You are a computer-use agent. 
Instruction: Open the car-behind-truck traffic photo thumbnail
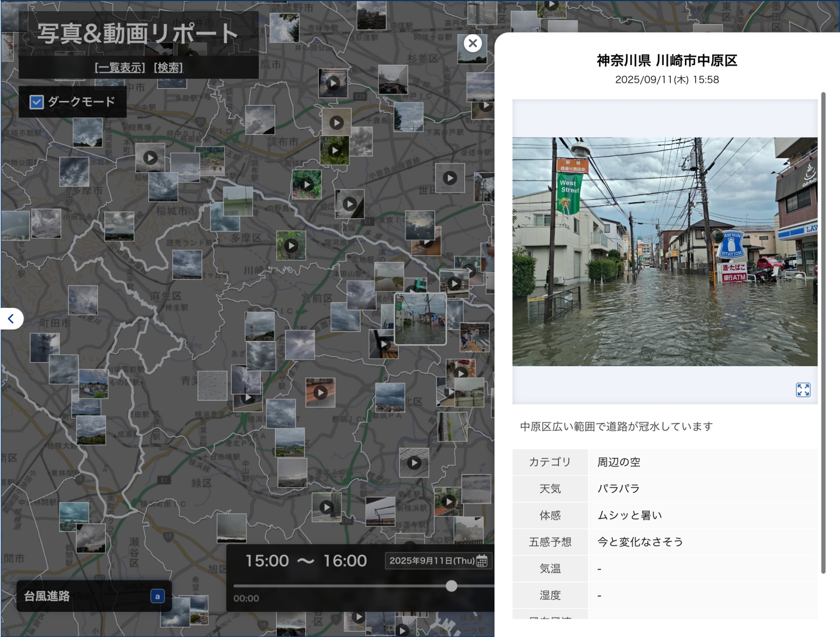pos(393,79)
